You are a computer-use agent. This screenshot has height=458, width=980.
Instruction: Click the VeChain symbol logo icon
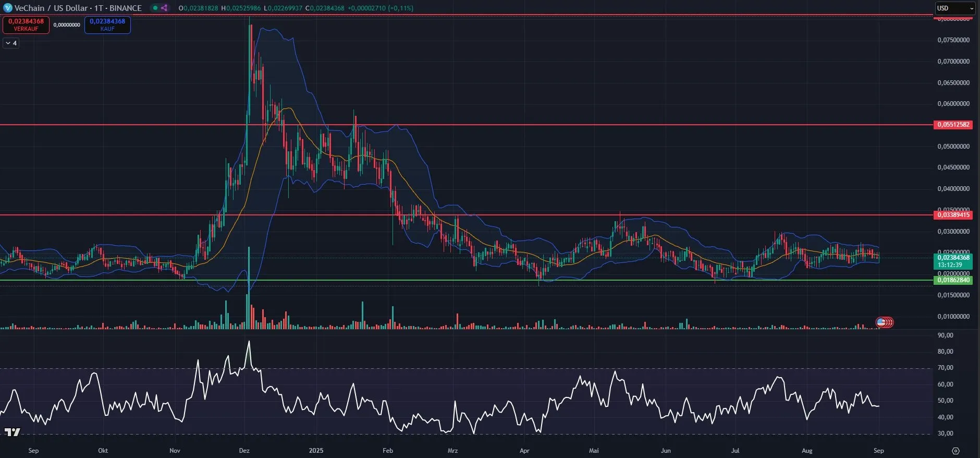(8, 8)
